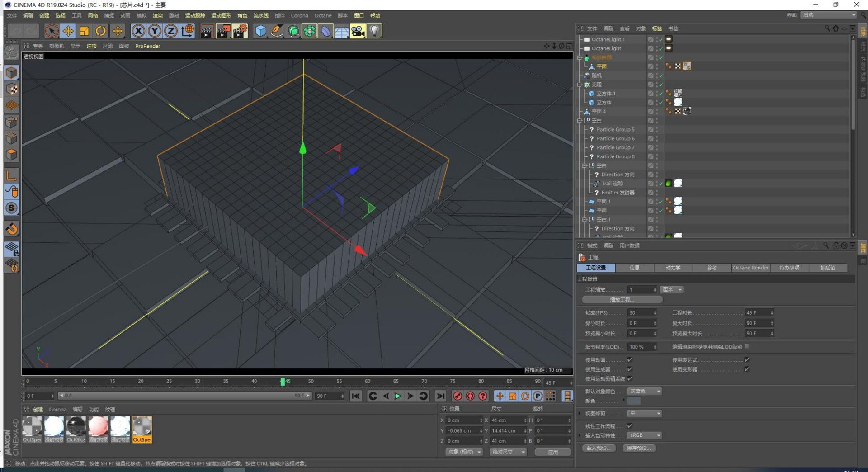The image size is (868, 472).
Task: Select the Scale tool in top toolbar
Action: click(84, 31)
